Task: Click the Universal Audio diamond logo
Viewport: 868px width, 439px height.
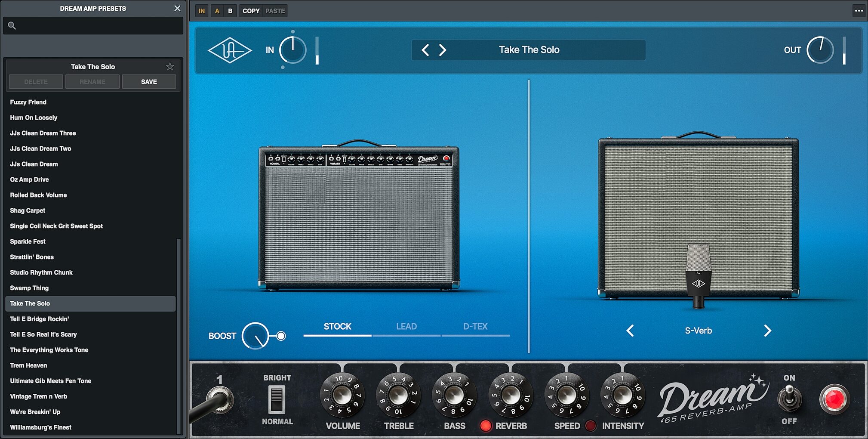Action: (230, 50)
